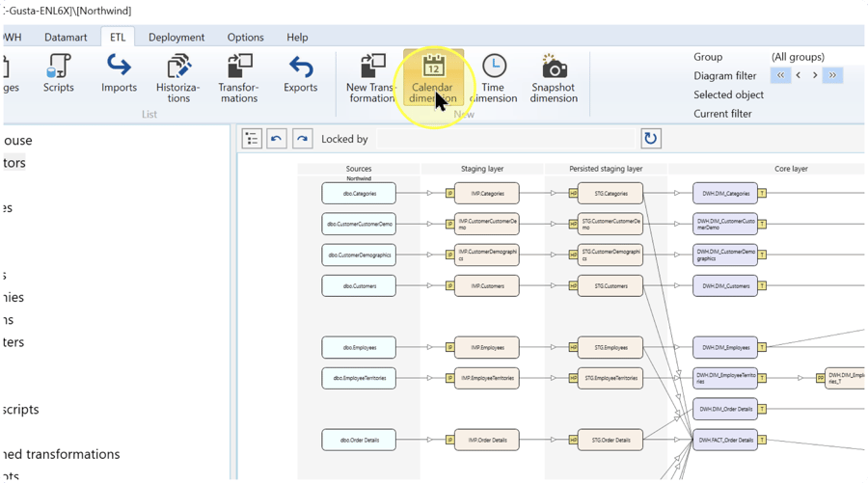This screenshot has width=868, height=483.
Task: Create a Time dimension
Action: coord(493,78)
